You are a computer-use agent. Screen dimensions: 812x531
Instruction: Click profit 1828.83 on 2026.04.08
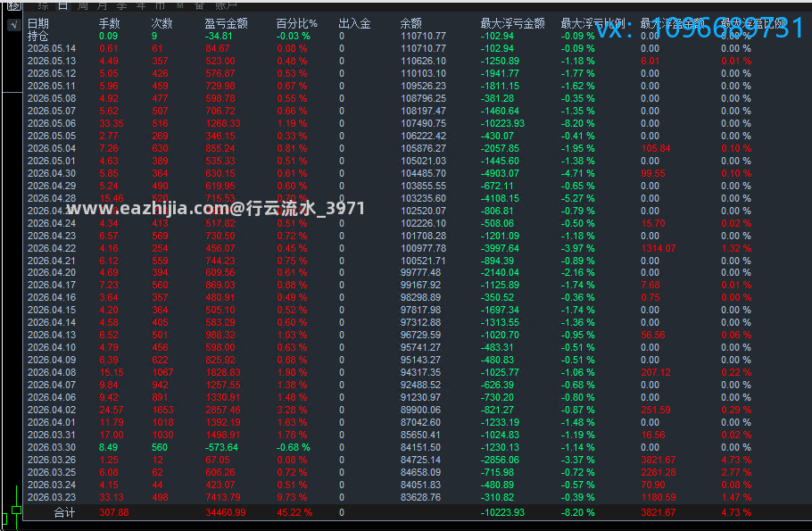point(223,372)
